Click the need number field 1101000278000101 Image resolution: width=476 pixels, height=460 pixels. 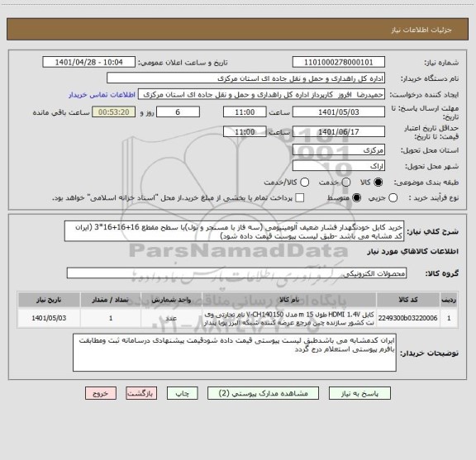pos(339,62)
